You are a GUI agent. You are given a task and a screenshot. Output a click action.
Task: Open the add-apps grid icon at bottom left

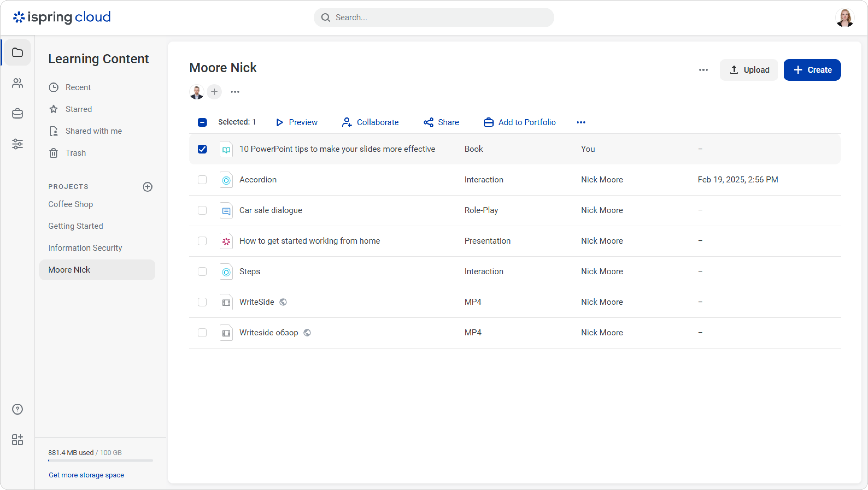pyautogui.click(x=17, y=439)
